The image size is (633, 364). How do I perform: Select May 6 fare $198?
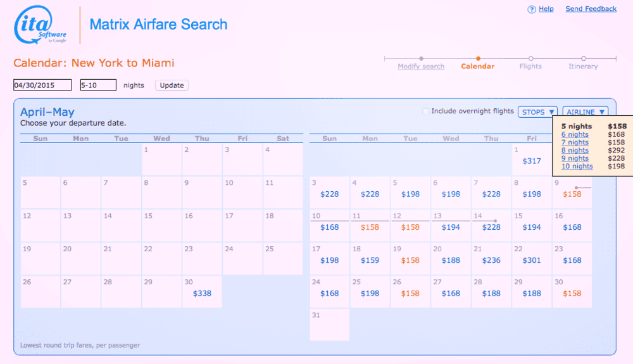[x=451, y=194]
